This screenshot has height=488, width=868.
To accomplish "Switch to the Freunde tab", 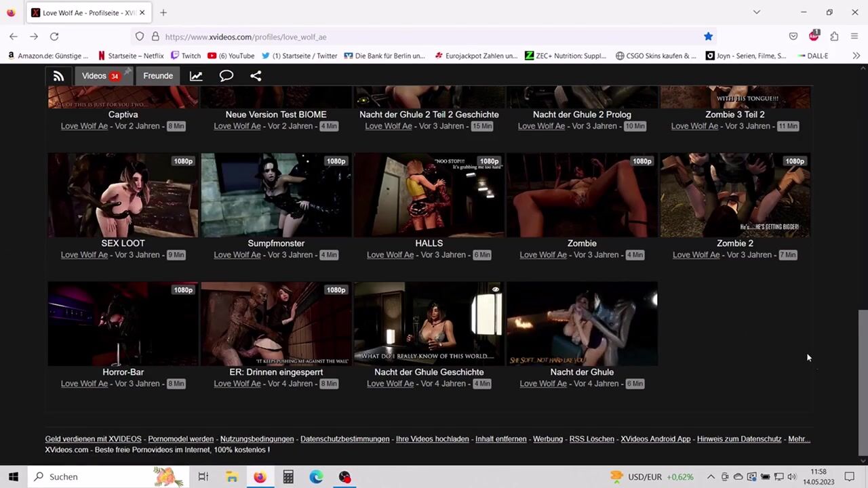I will 158,76.
